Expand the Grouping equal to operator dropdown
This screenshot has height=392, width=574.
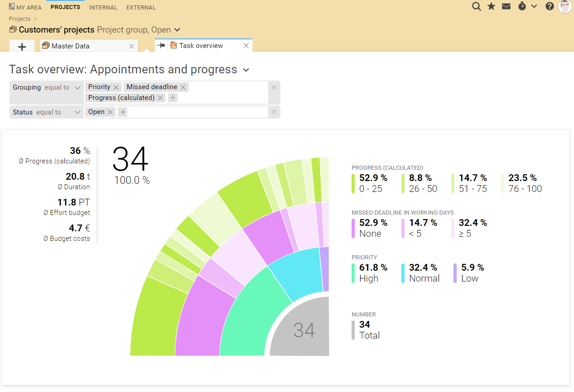tap(77, 87)
